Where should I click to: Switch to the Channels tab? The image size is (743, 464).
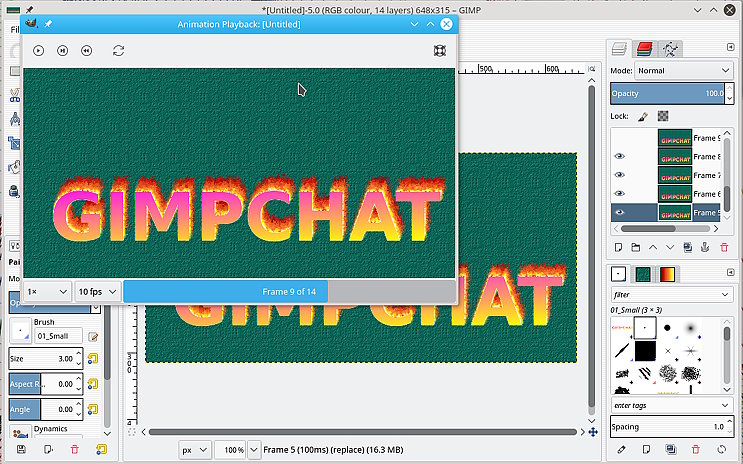644,48
